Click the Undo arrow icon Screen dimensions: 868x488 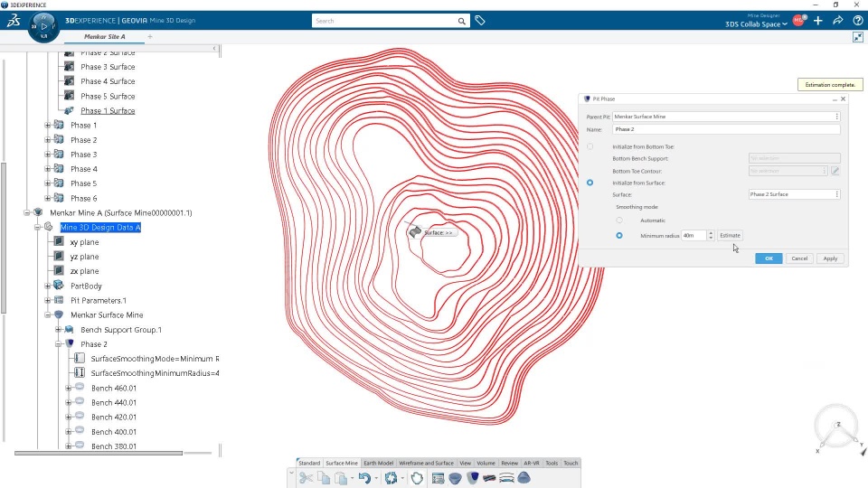(363, 478)
